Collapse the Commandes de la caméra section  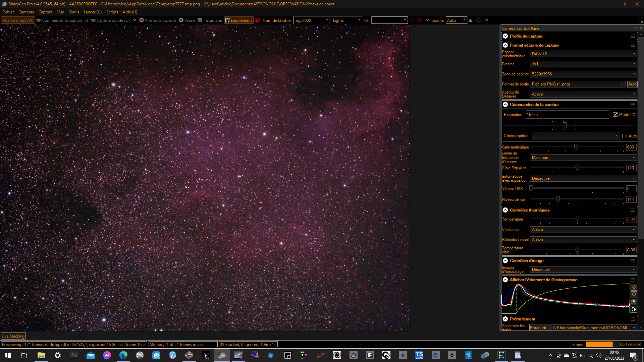pyautogui.click(x=505, y=105)
